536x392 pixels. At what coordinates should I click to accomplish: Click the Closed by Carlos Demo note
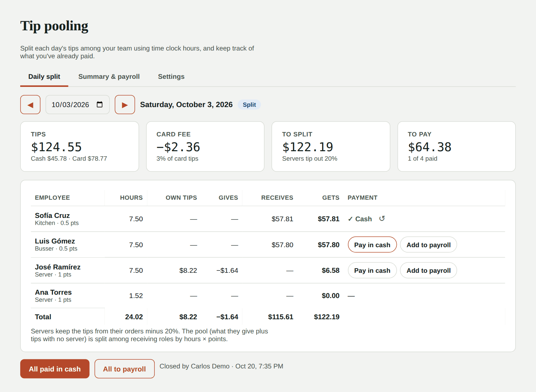(221, 366)
